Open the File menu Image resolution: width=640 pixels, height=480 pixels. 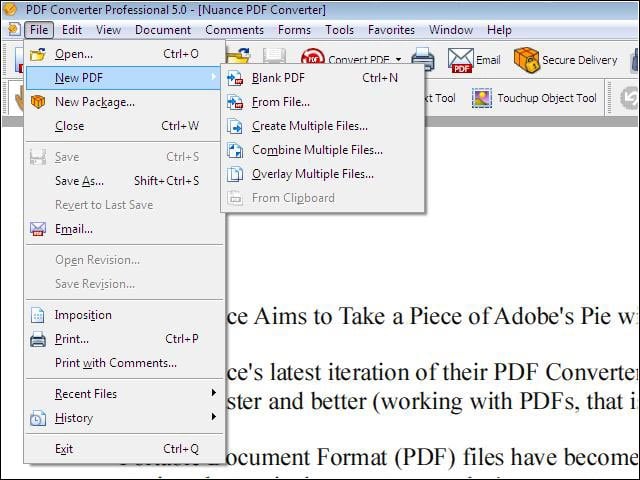pos(39,30)
